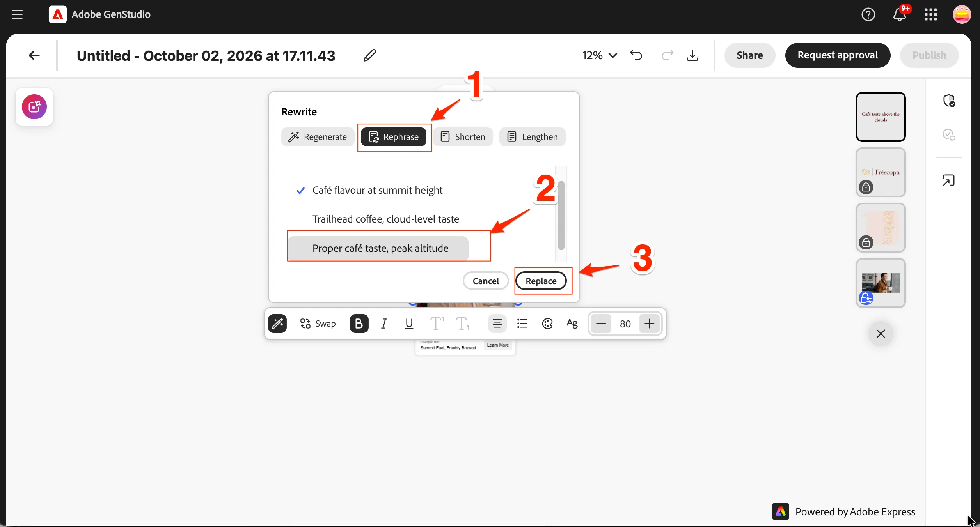The height and width of the screenshot is (527, 980).
Task: Redo the last action
Action: point(667,55)
